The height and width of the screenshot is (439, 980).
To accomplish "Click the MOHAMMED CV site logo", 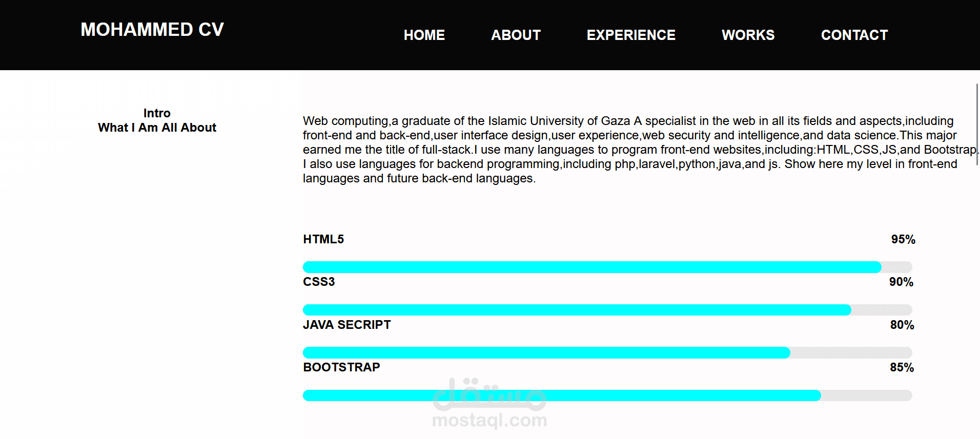I will pos(152,30).
